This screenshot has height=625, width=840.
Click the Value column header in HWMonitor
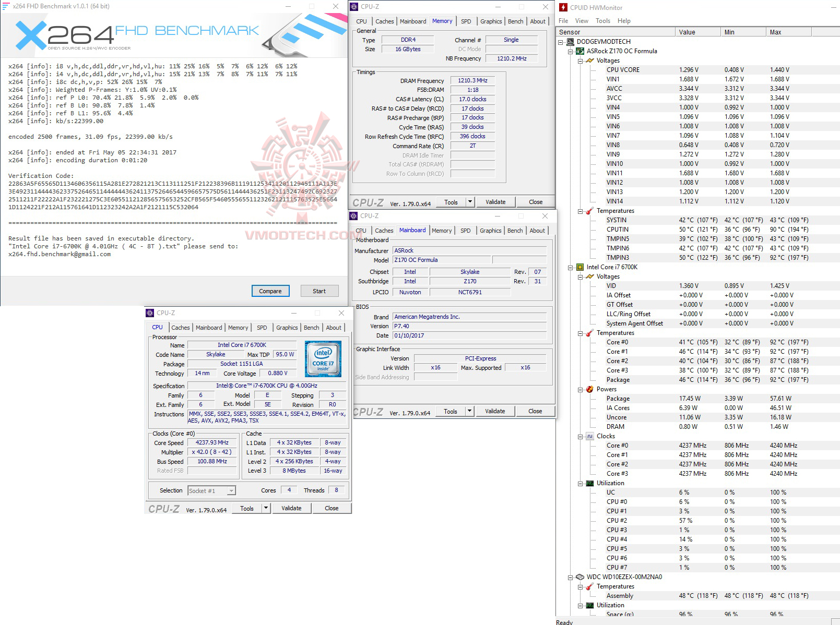[698, 32]
